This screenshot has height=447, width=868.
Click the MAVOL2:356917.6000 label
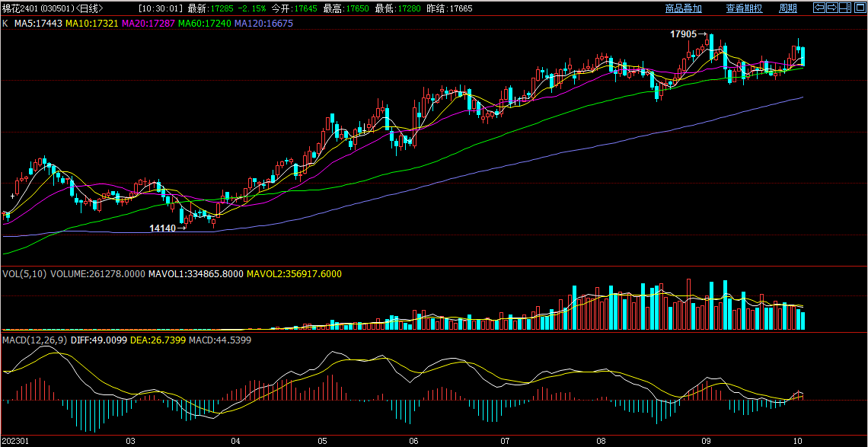click(294, 273)
